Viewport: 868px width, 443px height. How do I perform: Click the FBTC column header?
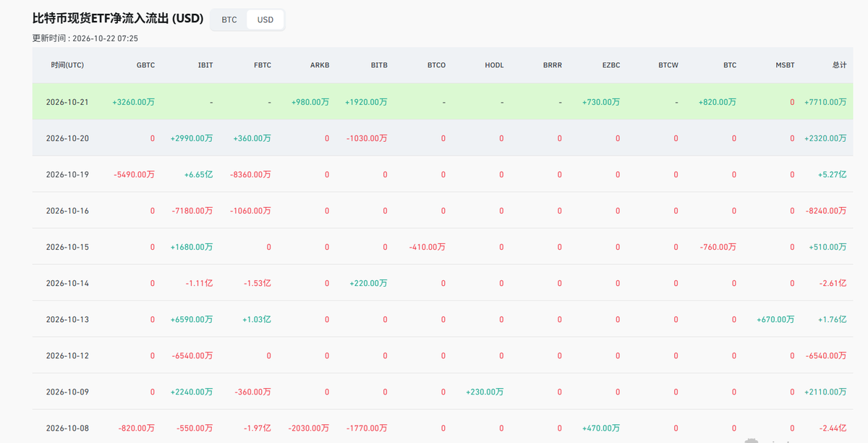pos(263,65)
